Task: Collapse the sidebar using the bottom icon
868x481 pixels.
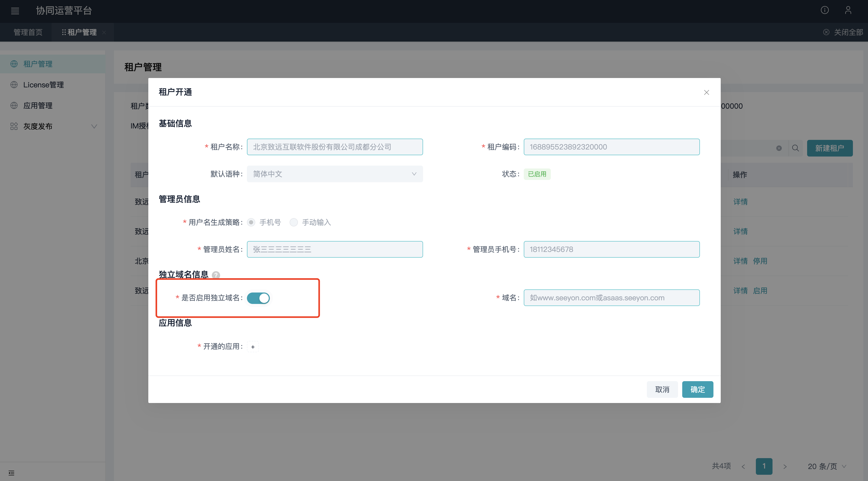Action: pyautogui.click(x=11, y=473)
